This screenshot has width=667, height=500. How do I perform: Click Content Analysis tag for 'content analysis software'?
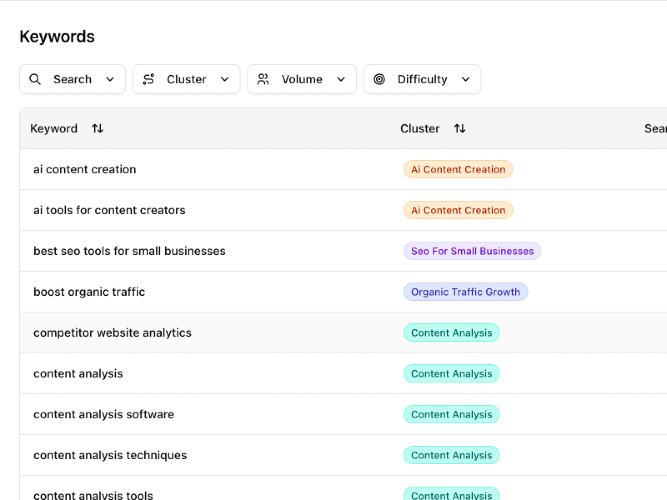451,414
